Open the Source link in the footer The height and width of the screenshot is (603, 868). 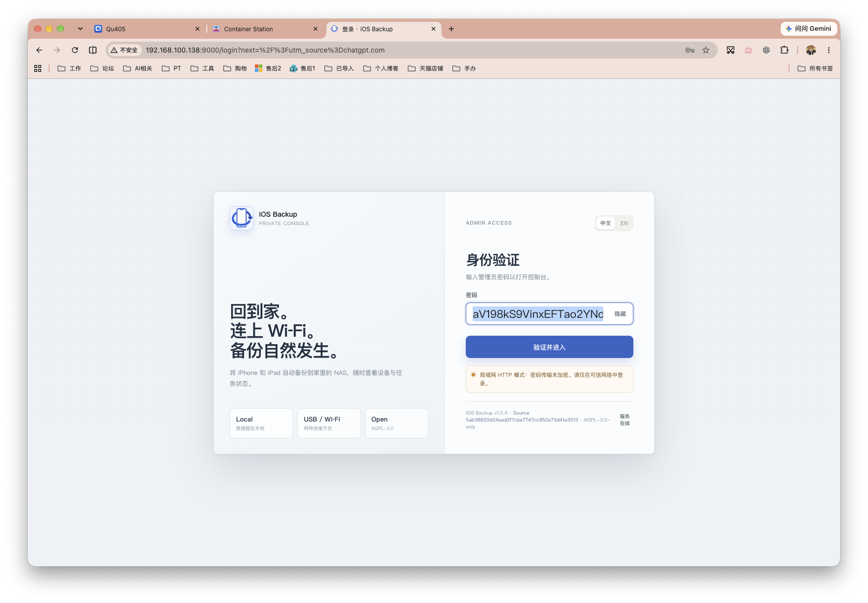pyautogui.click(x=521, y=413)
